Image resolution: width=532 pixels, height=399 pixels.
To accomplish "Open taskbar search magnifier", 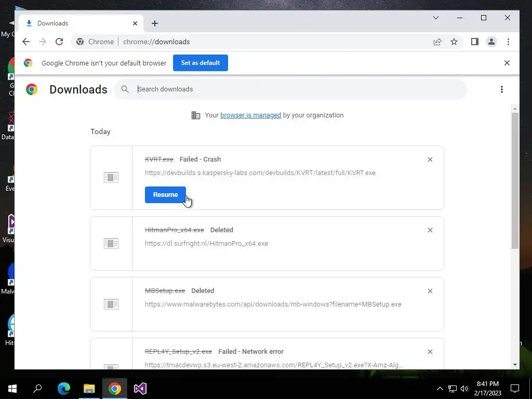I will (37, 389).
